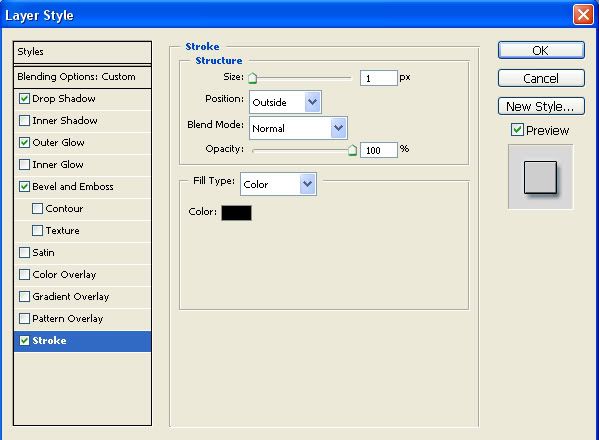
Task: Open the Fill Type dropdown set to Color
Action: click(278, 184)
